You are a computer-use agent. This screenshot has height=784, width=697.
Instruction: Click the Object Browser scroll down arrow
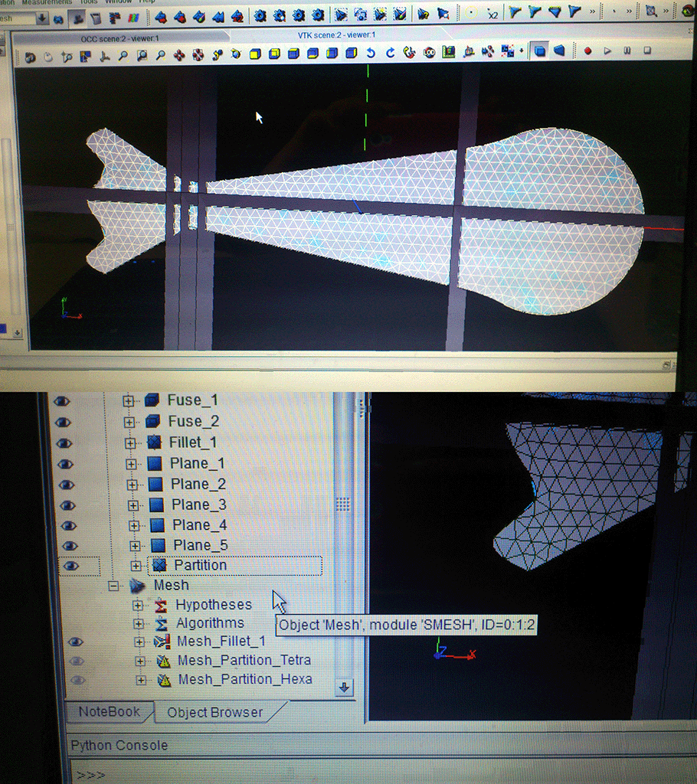344,688
